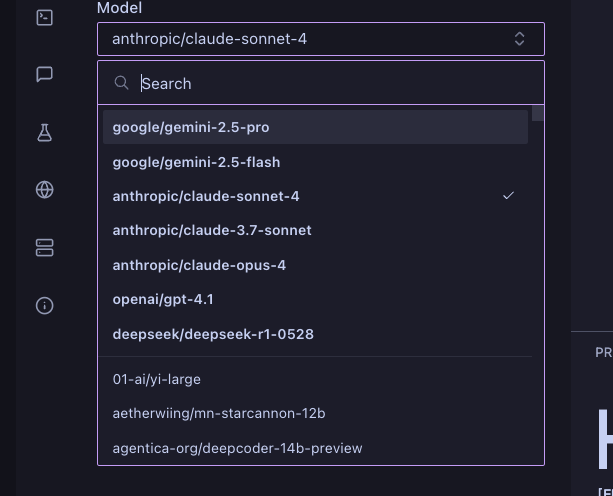Screen dimensions: 613x496
Task: Choose anthropic/claude-opus-4 option
Action: tap(199, 265)
